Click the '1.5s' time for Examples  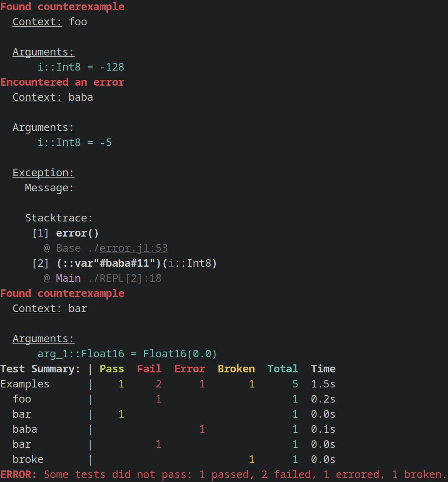[x=323, y=383]
